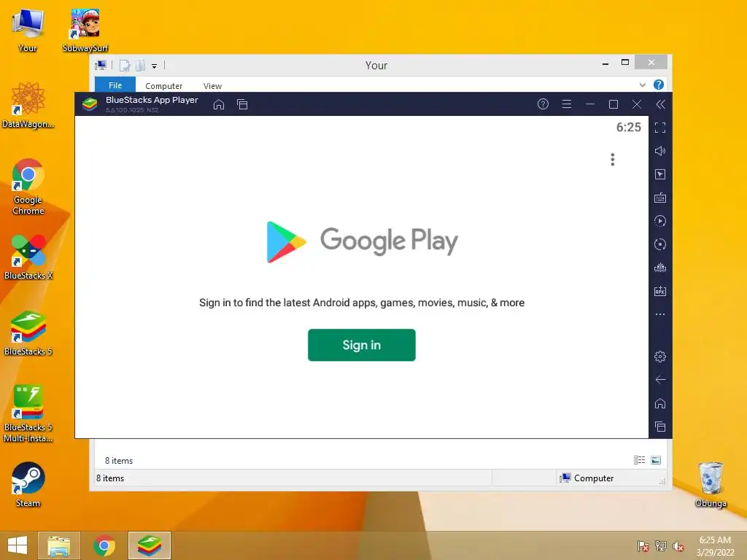Open the File tab in Your window

coord(115,85)
